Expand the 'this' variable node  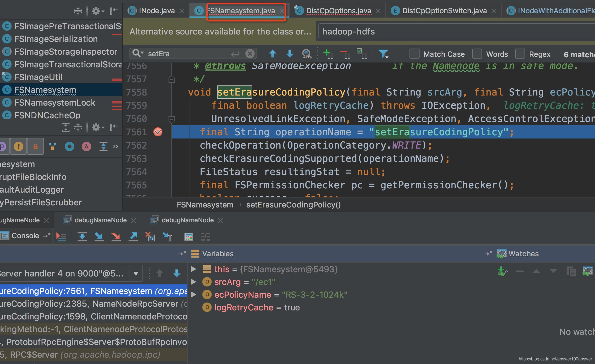[193, 269]
